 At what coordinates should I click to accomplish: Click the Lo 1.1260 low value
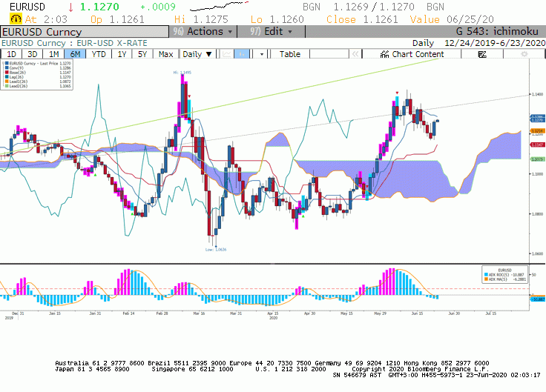click(x=277, y=19)
